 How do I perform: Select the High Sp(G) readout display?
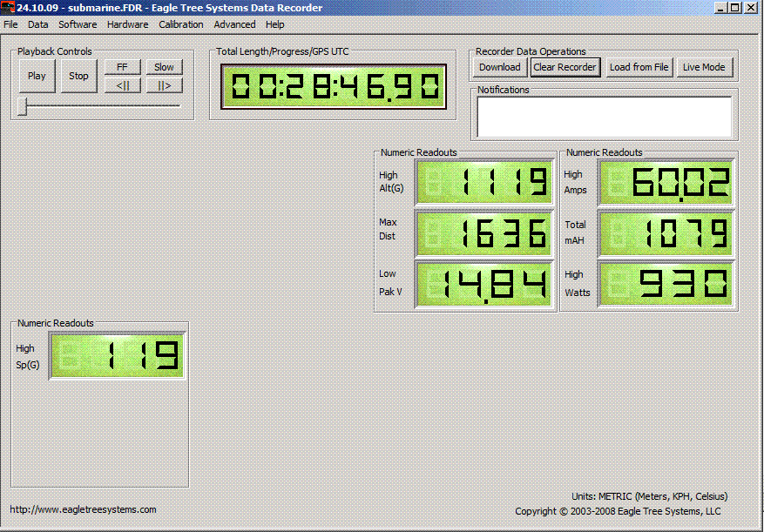point(118,355)
